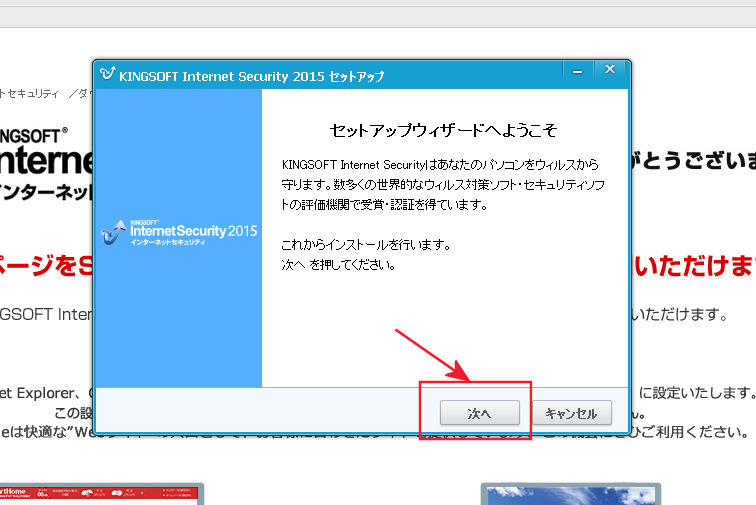The height and width of the screenshot is (505, 756).
Task: Minimize the KINGSOFT setup window
Action: pyautogui.click(x=578, y=71)
